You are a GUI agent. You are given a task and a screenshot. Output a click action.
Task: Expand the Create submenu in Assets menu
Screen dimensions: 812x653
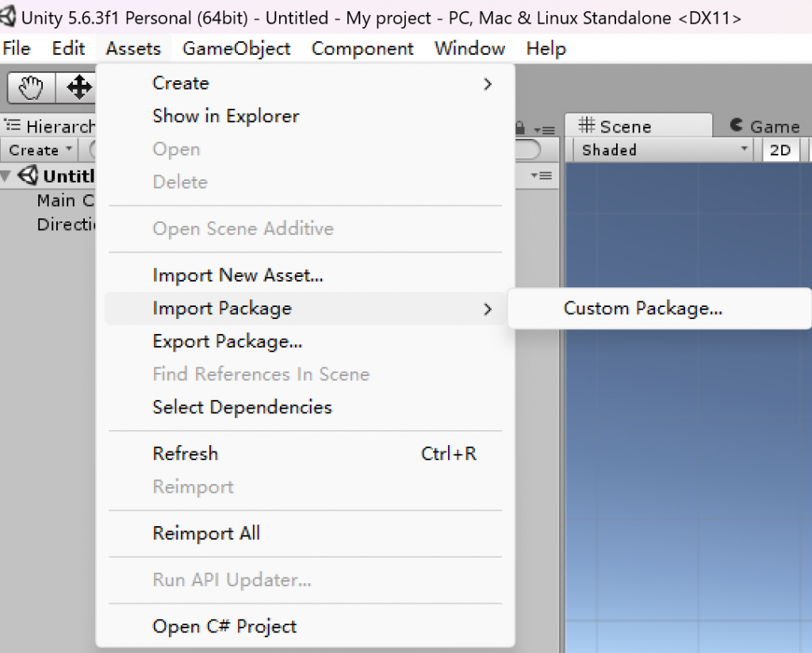(305, 83)
